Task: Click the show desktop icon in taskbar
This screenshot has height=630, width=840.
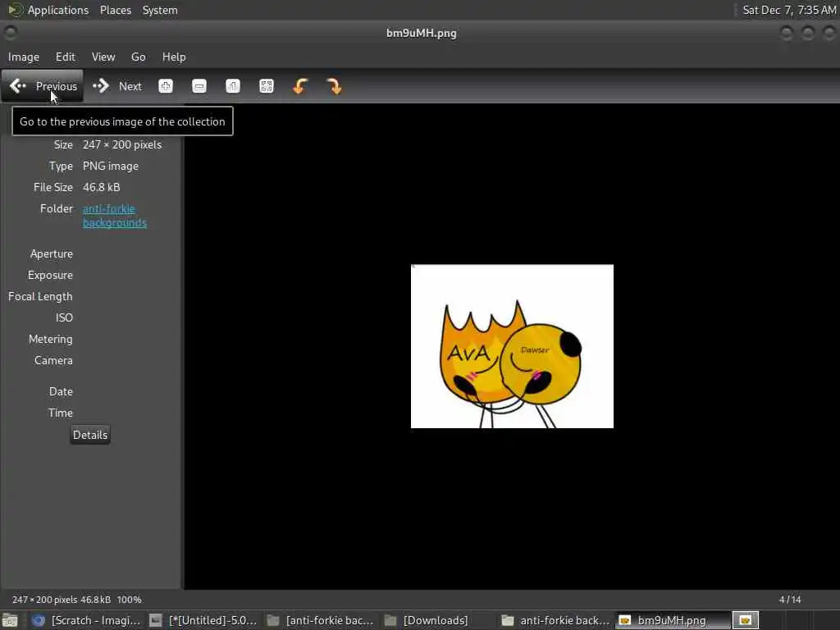Action: point(10,620)
